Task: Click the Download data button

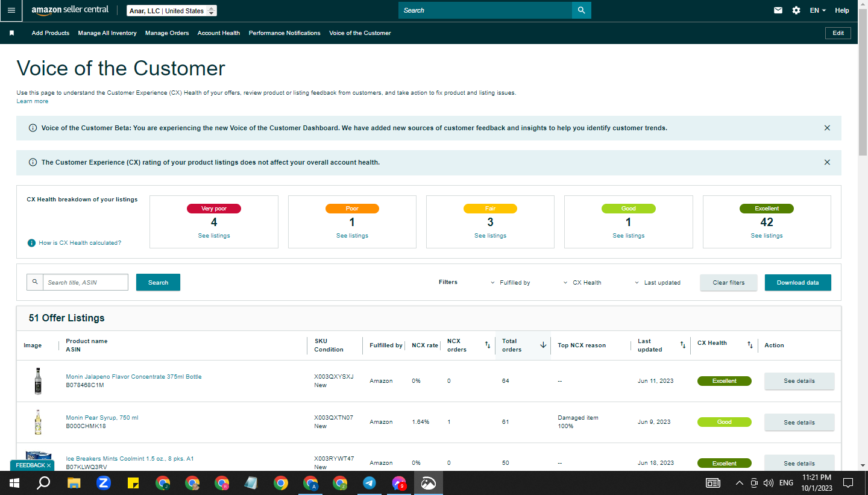Action: tap(798, 282)
